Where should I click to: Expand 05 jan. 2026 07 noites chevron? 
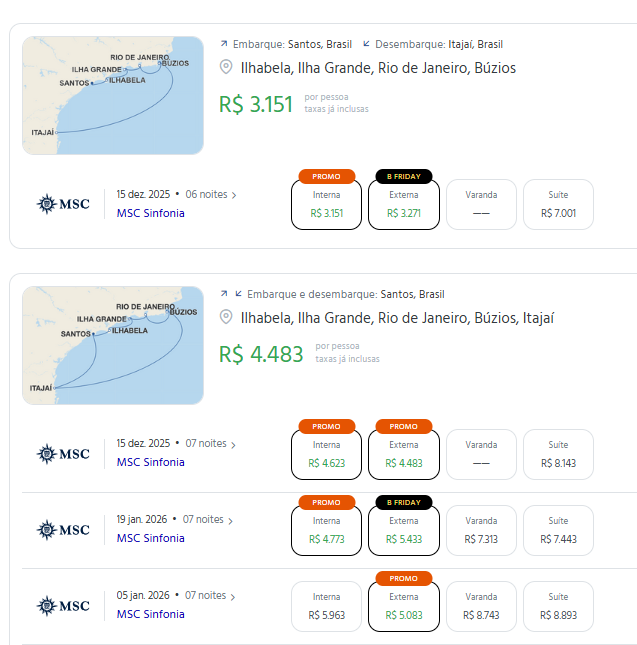232,597
